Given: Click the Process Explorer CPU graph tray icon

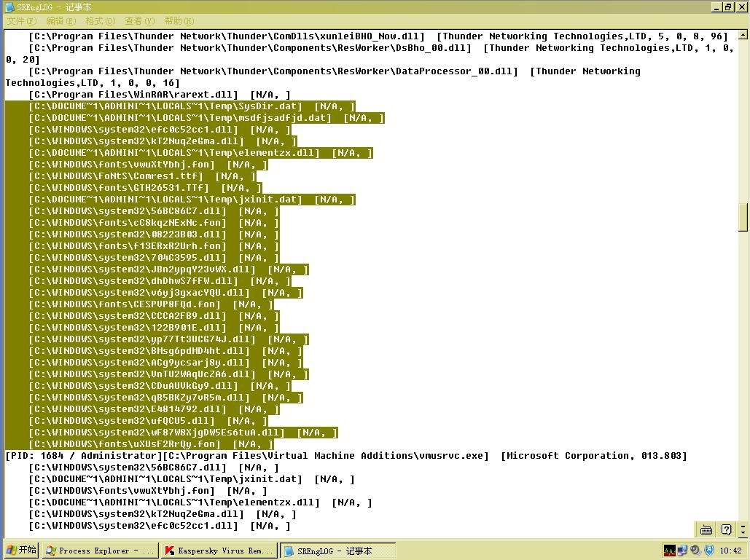Looking at the screenshot, I should (x=670, y=551).
